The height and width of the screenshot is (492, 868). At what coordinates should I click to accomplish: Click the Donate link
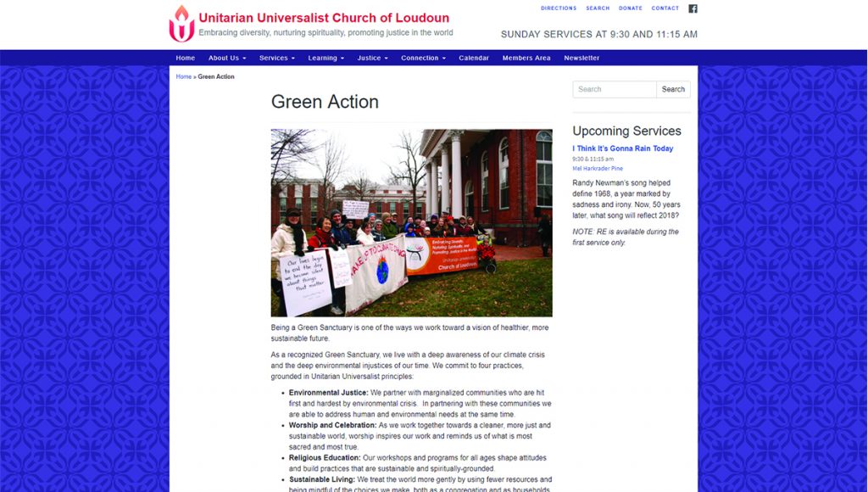[631, 8]
